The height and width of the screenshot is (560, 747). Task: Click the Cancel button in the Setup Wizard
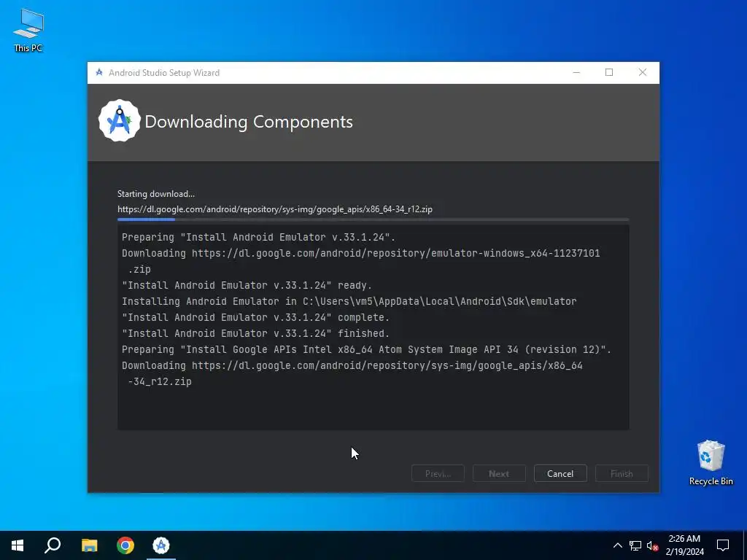[x=560, y=473]
